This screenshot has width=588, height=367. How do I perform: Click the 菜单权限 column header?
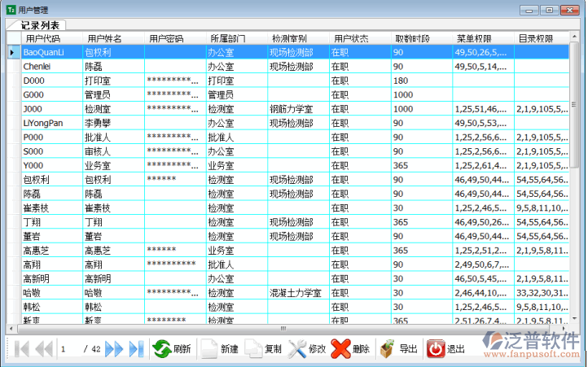tap(483, 38)
